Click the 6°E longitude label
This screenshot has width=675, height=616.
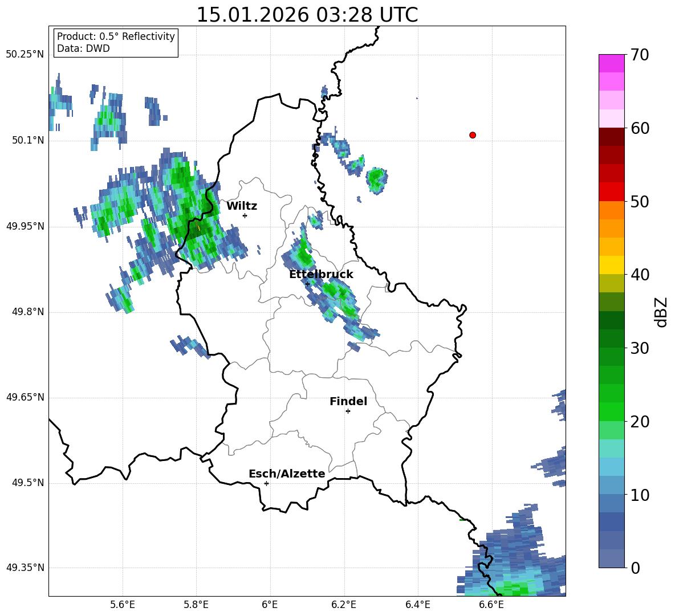click(270, 605)
